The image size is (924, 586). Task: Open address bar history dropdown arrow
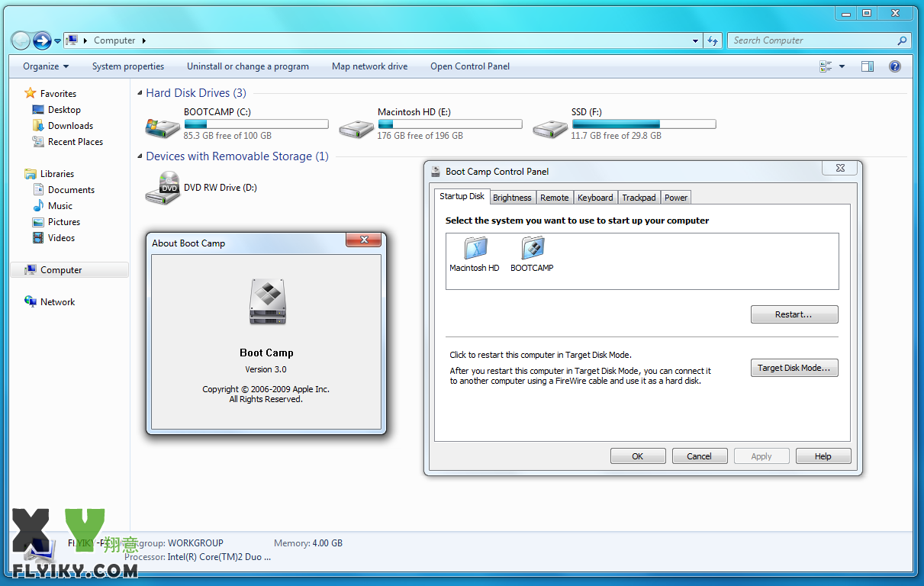[x=695, y=40]
